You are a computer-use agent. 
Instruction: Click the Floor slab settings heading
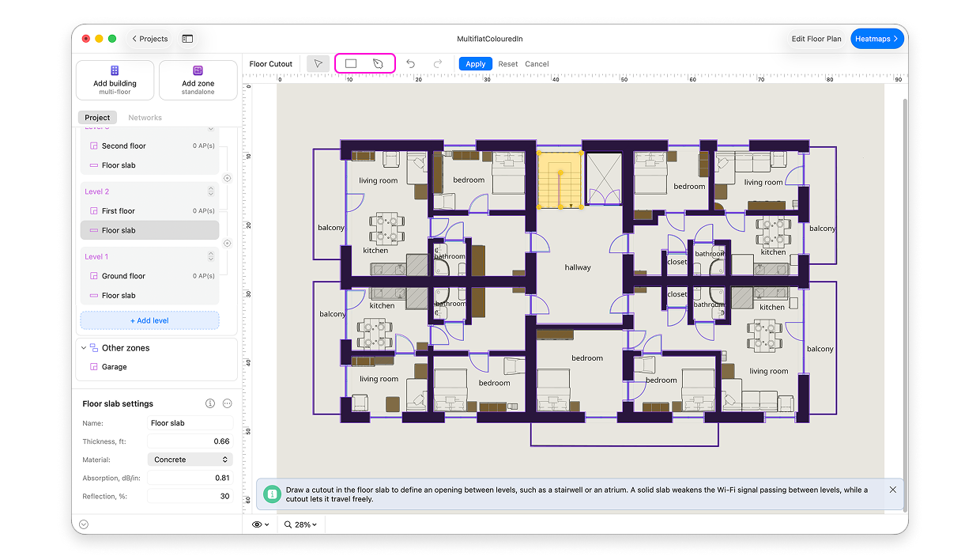pos(118,403)
